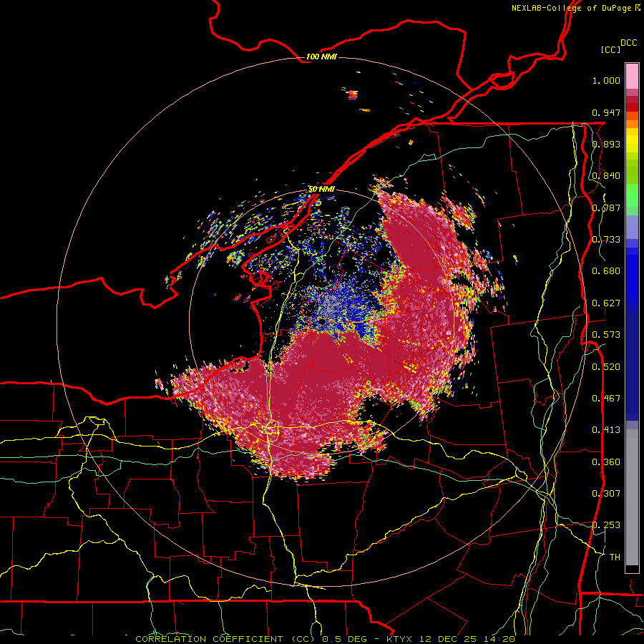Click the 100 NMI range ring label

[321, 57]
